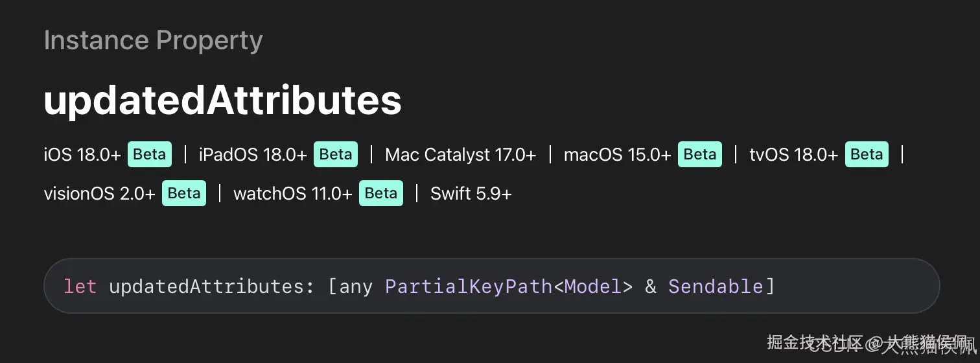The width and height of the screenshot is (980, 363).
Task: Open the PartialKeyPath type link
Action: coord(469,286)
